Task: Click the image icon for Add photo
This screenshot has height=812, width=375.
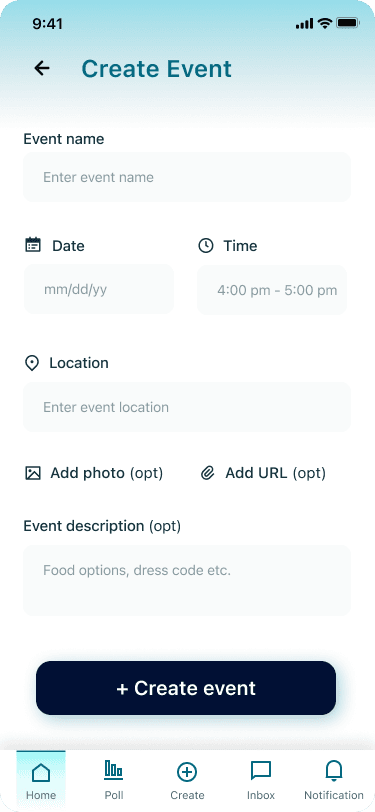Action: click(33, 473)
